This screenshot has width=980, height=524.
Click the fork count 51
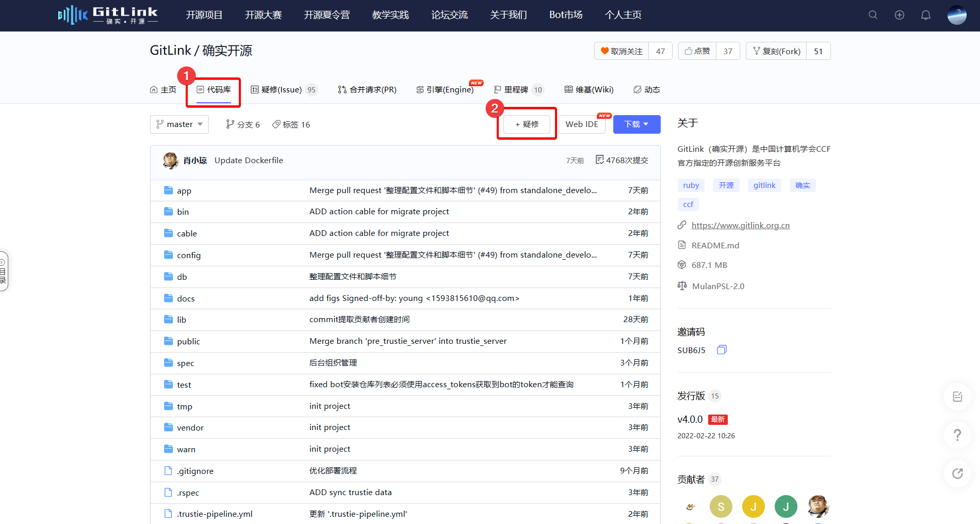819,51
